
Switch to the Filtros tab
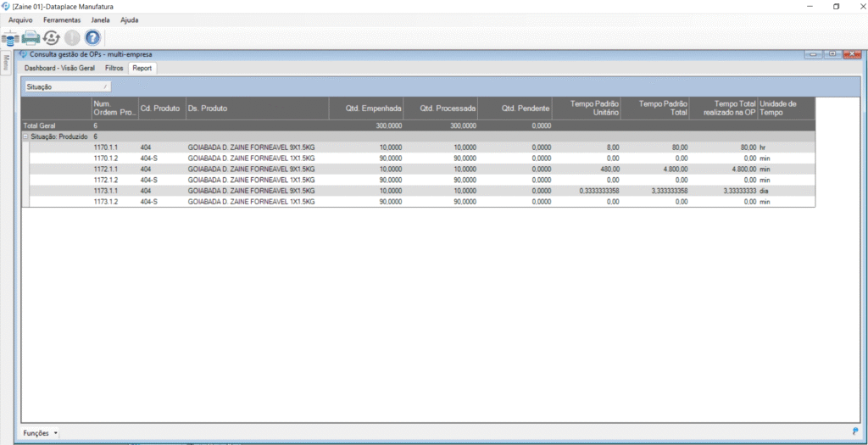pos(114,68)
